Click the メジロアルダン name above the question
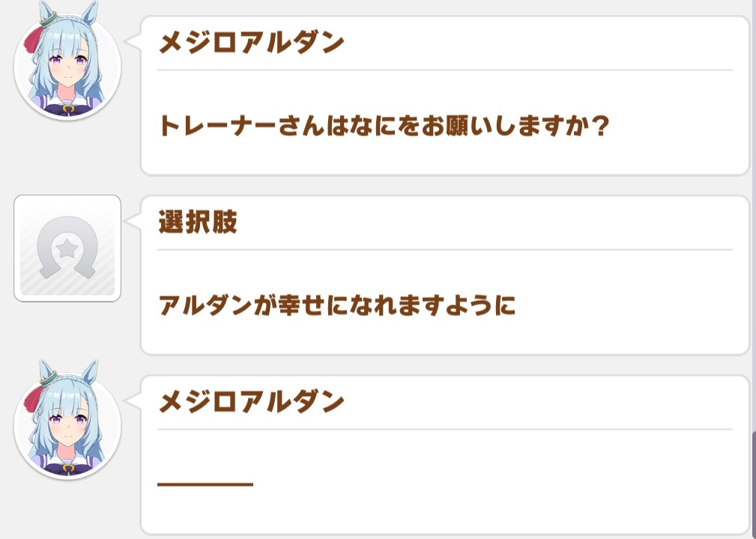The width and height of the screenshot is (756, 539). (251, 43)
